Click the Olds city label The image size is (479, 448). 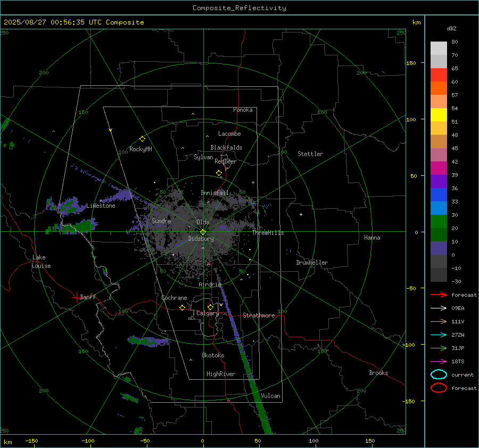pos(203,222)
